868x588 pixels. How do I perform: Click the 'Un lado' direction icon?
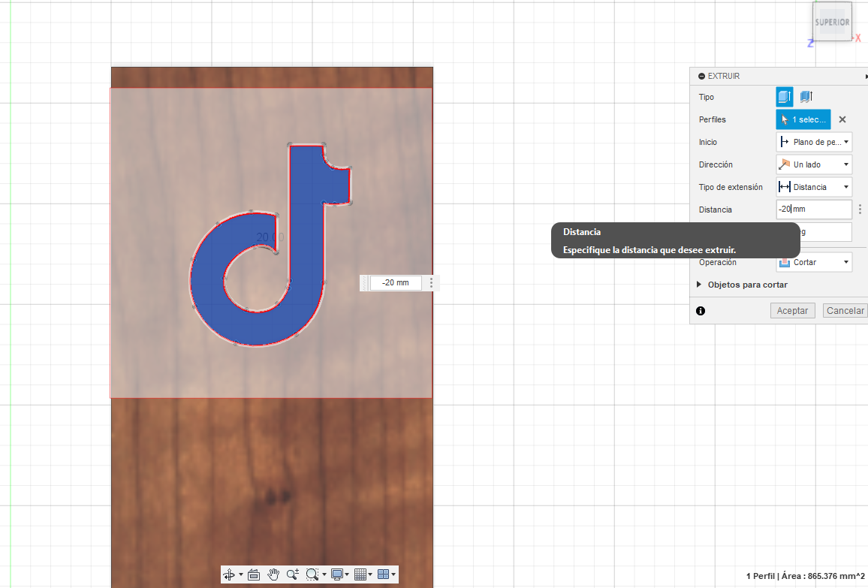785,164
